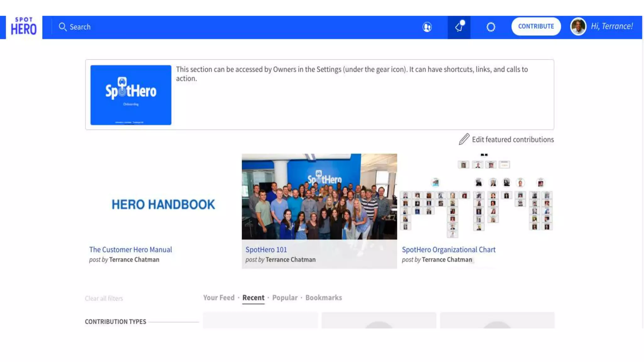The width and height of the screenshot is (644, 362).
Task: Open the SpotHero 101 post link
Action: coord(266,250)
